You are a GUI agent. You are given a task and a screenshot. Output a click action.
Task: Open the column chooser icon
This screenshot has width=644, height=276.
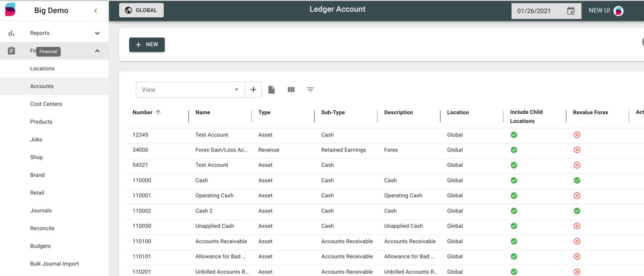[291, 90]
